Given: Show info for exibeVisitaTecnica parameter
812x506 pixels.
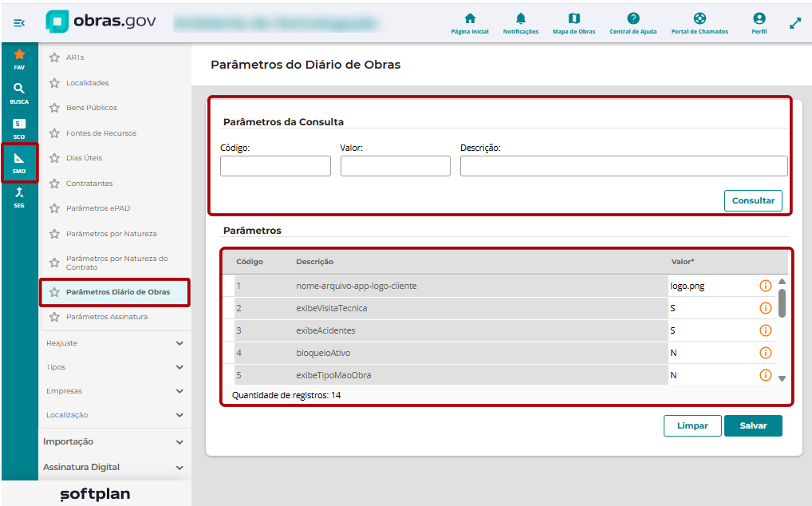Looking at the screenshot, I should tap(766, 308).
